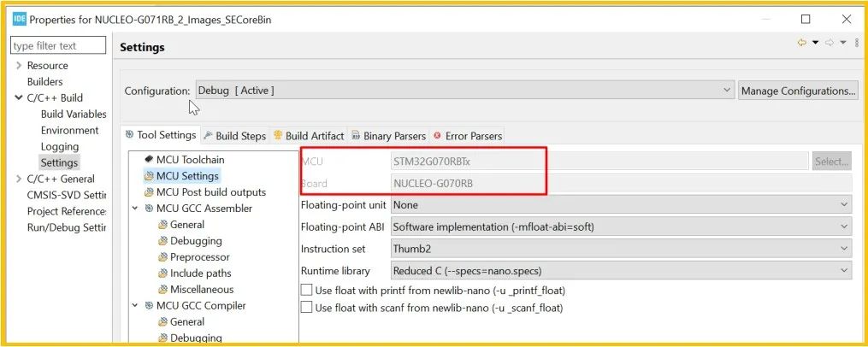Expand the Resource tree node
Screen dimensions: 868x347
click(19, 65)
